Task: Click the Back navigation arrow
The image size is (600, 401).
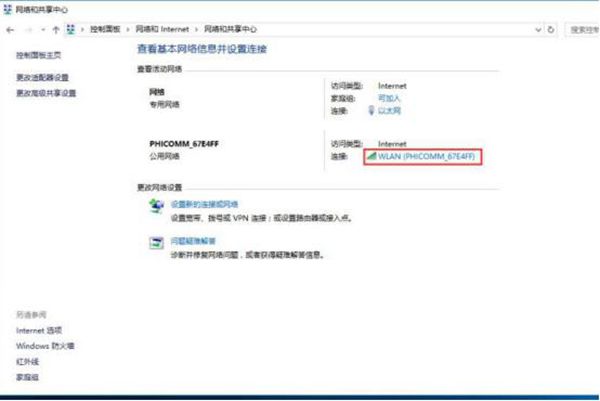Action: tap(10, 31)
